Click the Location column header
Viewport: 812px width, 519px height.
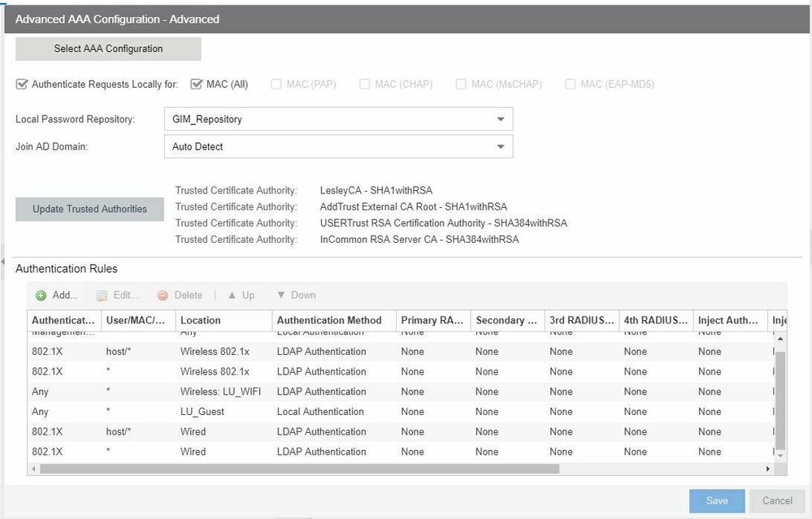click(x=201, y=320)
